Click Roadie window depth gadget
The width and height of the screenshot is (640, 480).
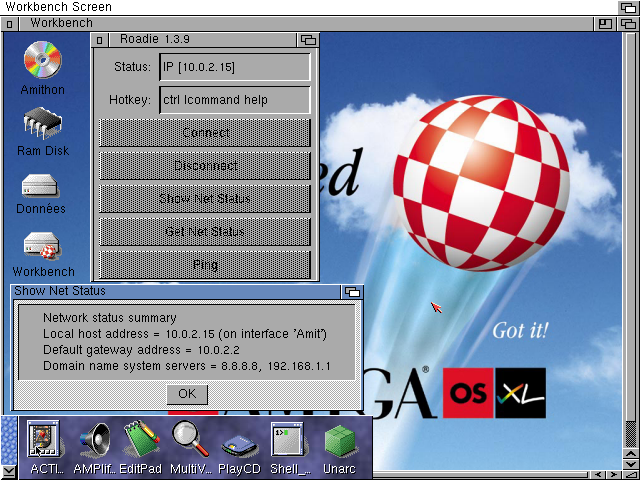[x=308, y=40]
